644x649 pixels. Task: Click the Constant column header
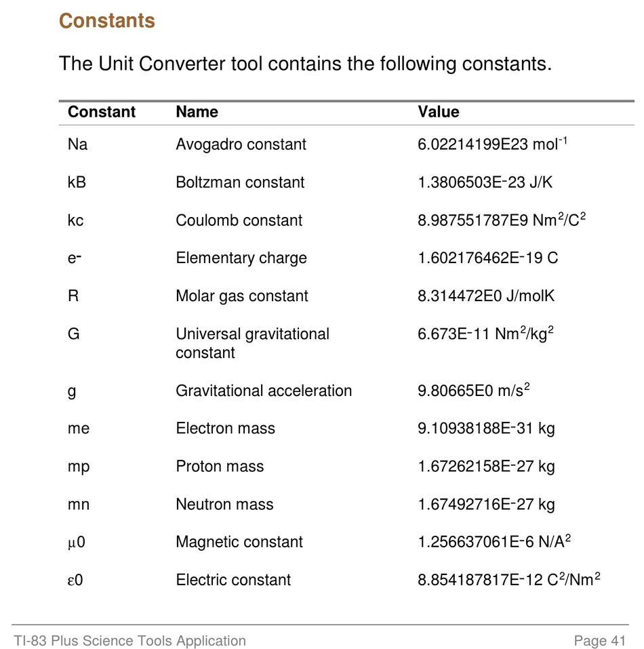tap(101, 112)
